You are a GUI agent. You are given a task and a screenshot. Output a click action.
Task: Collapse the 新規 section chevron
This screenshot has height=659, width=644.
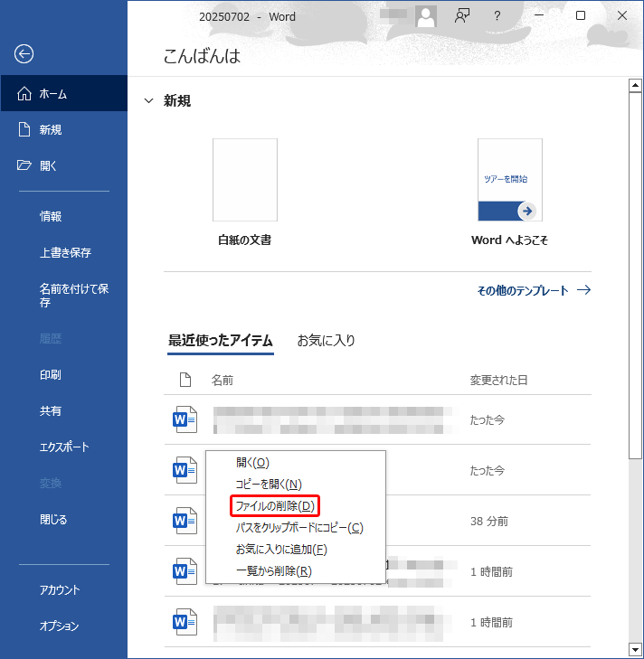148,101
